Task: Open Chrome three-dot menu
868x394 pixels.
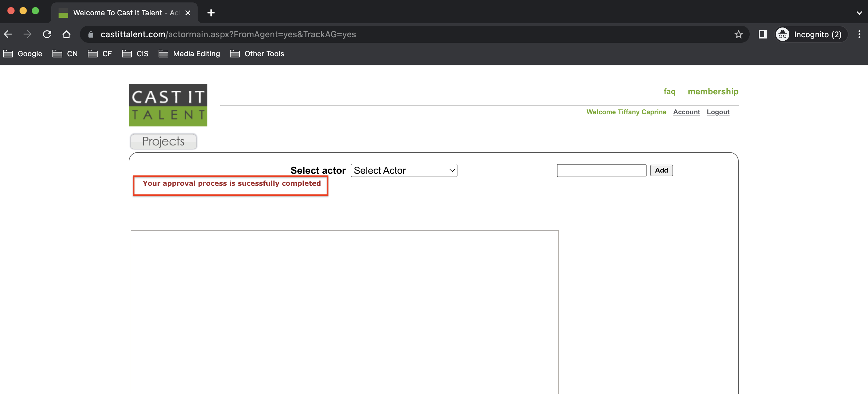Action: (859, 34)
